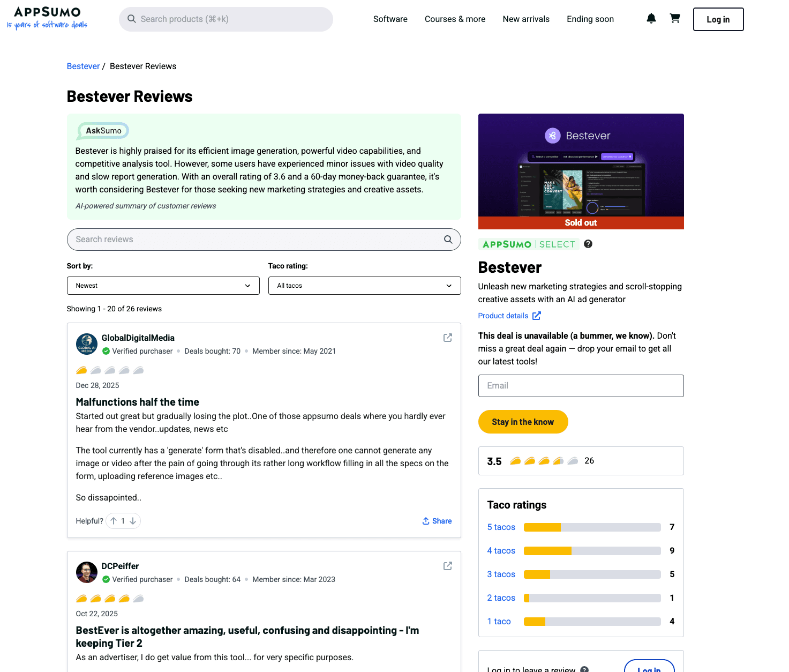Click the Email input field
Image resolution: width=789 pixels, height=672 pixels.
(x=581, y=386)
